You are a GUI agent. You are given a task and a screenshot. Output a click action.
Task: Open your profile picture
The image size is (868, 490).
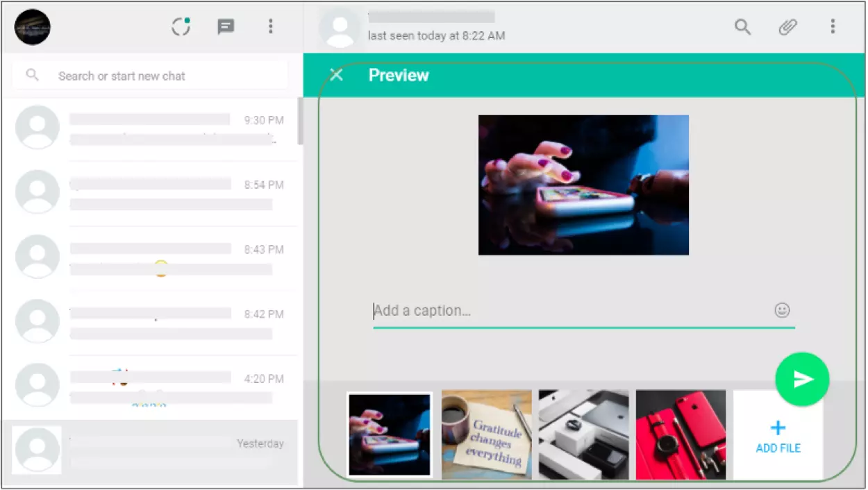point(33,27)
